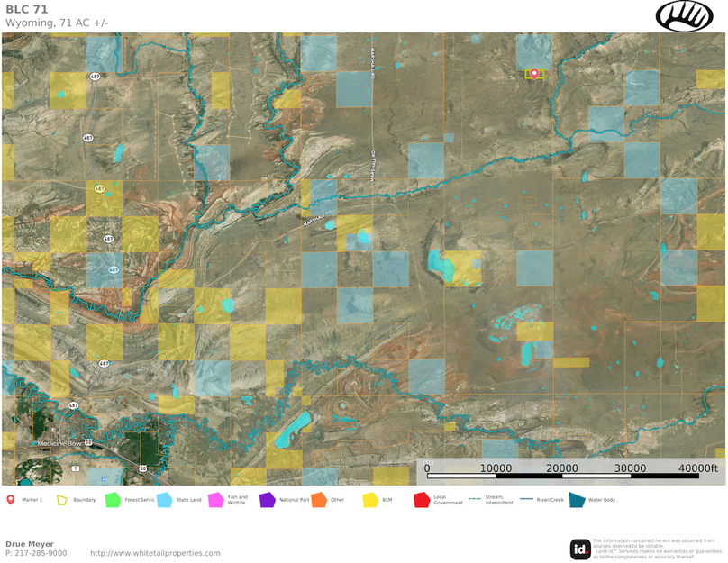Click the River/Creek legend line symbol
Image resolution: width=728 pixels, height=563 pixels.
coord(526,499)
